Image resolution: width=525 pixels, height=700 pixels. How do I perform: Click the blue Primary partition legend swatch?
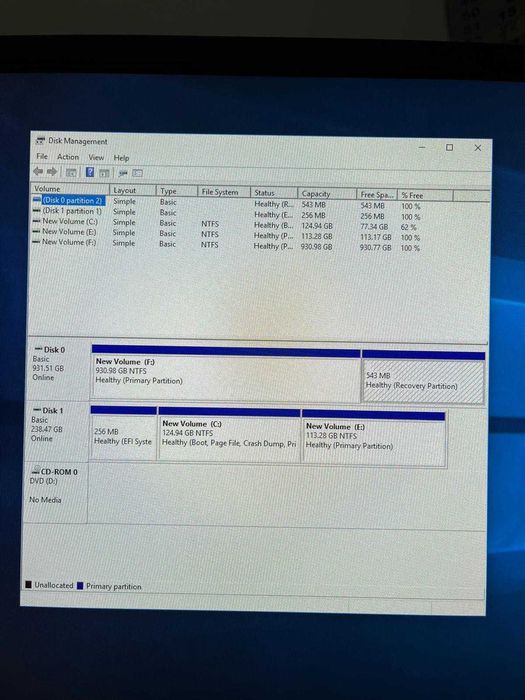[80, 586]
